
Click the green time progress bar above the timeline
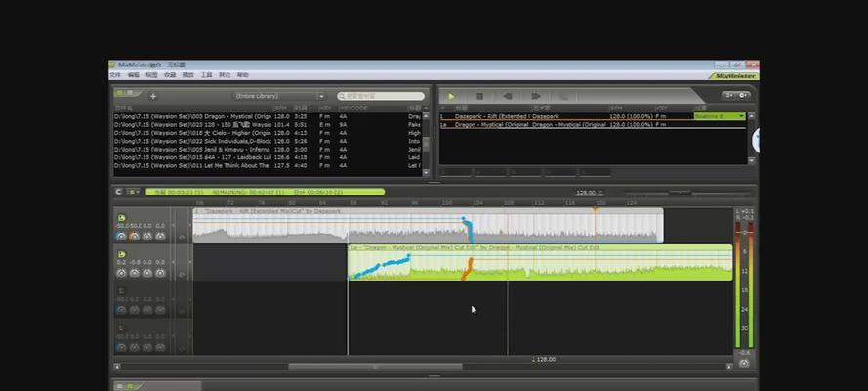click(266, 193)
